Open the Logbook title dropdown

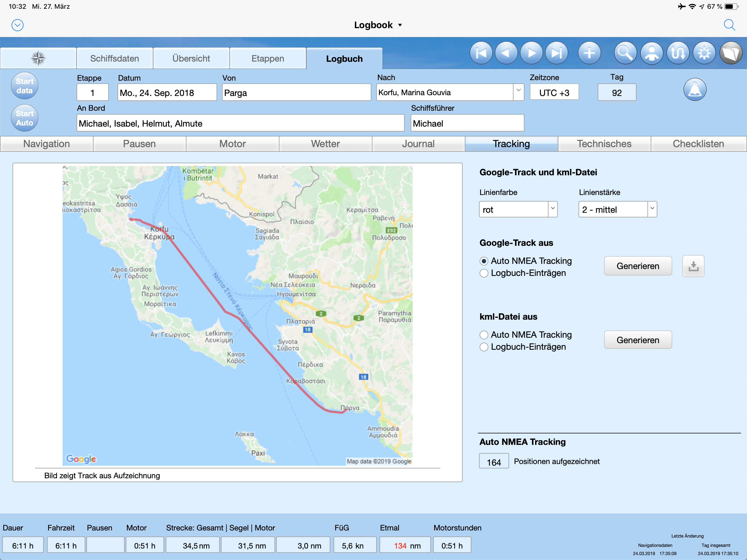coord(378,25)
